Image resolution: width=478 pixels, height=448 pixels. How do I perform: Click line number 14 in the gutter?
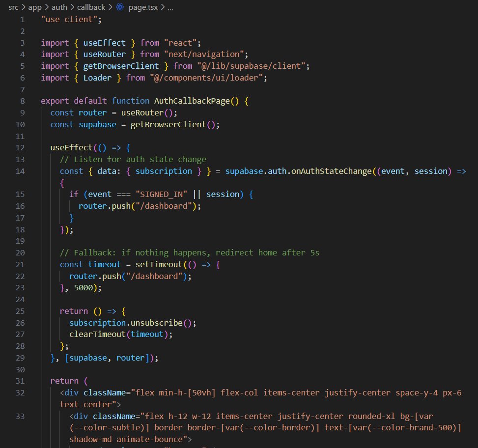point(20,171)
